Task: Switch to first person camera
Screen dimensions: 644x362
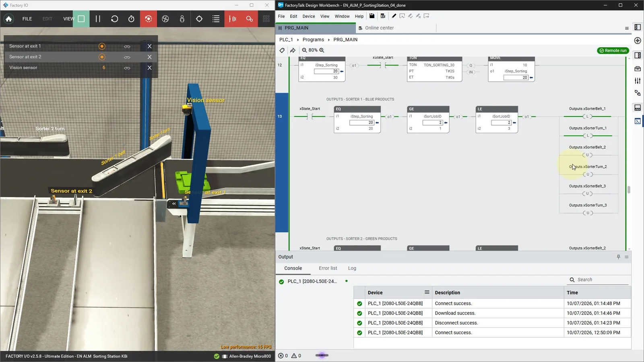Action: tap(182, 19)
